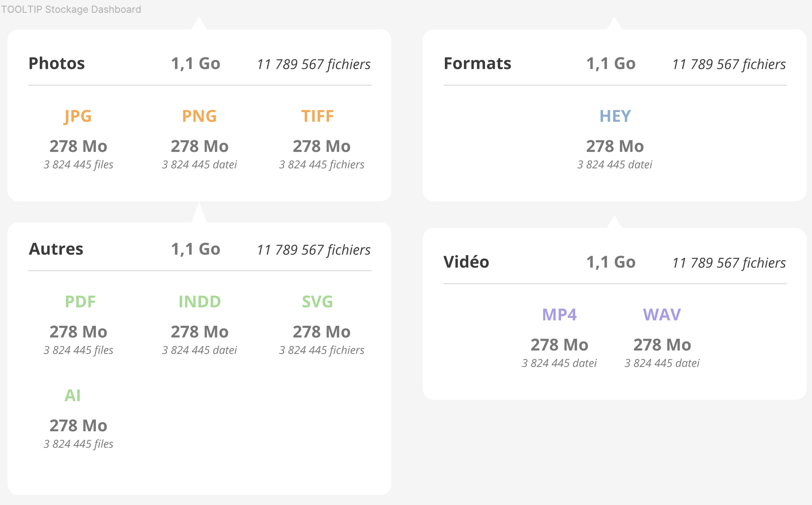Screen dimensions: 812x505
Task: Select the PDF format in Autres
Action: 80,301
